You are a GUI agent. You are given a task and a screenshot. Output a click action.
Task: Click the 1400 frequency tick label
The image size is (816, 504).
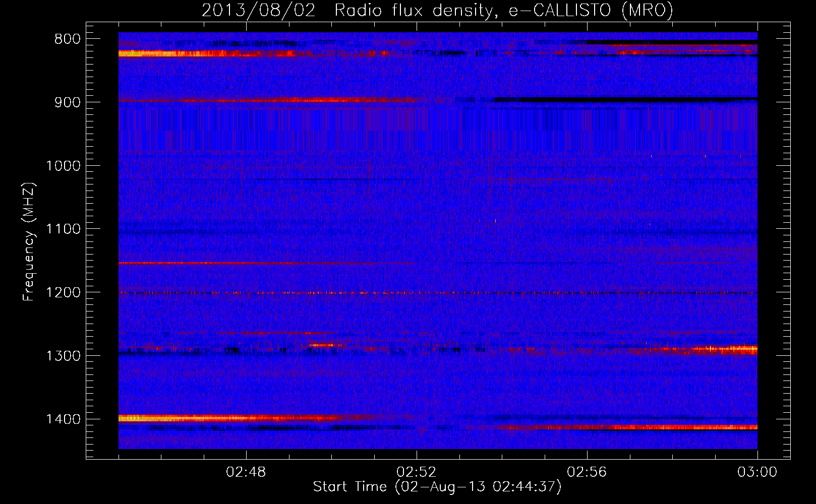click(x=63, y=419)
